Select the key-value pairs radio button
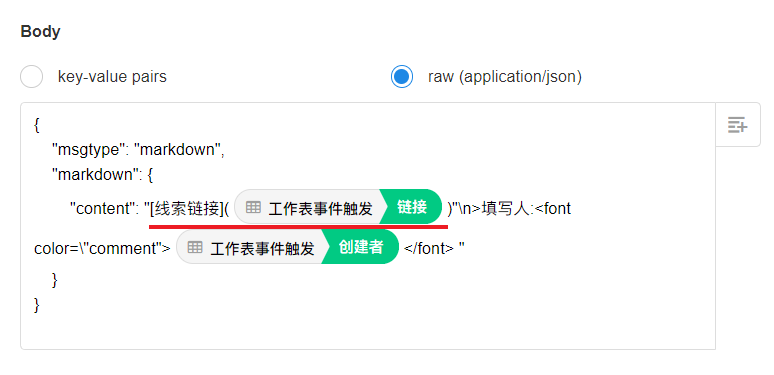The image size is (774, 375). click(x=32, y=76)
